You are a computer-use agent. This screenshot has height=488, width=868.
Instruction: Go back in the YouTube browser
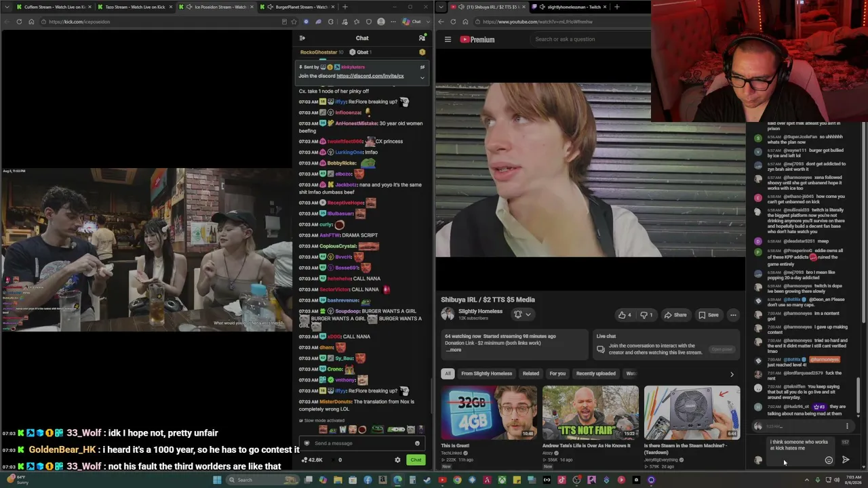click(x=441, y=22)
